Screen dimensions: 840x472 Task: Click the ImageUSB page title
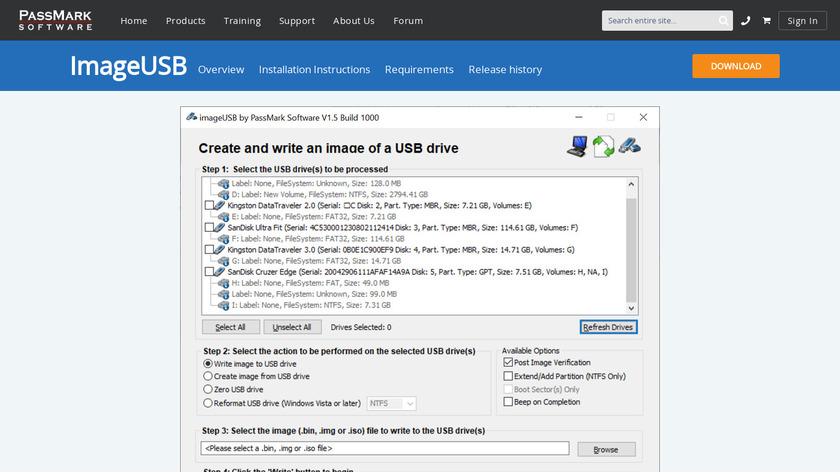click(x=129, y=66)
